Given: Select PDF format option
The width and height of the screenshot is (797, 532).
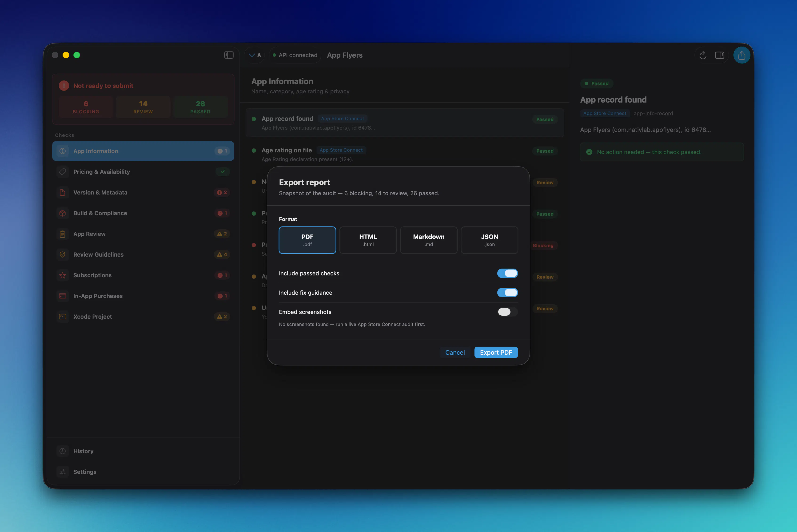Looking at the screenshot, I should pos(307,240).
